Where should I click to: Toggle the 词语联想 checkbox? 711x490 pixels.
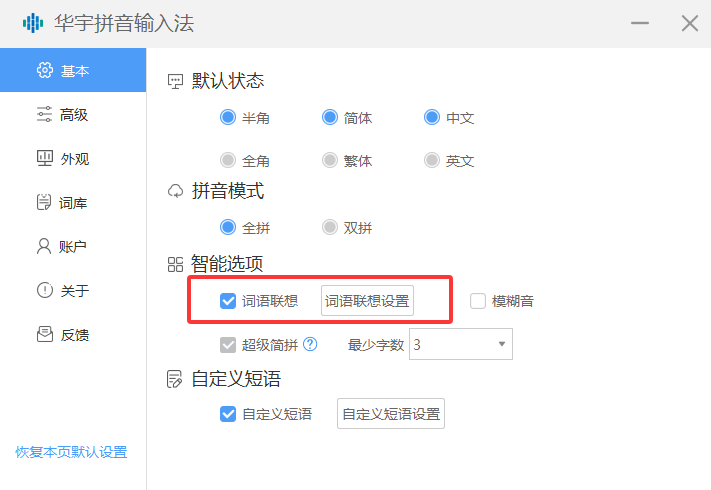(228, 301)
